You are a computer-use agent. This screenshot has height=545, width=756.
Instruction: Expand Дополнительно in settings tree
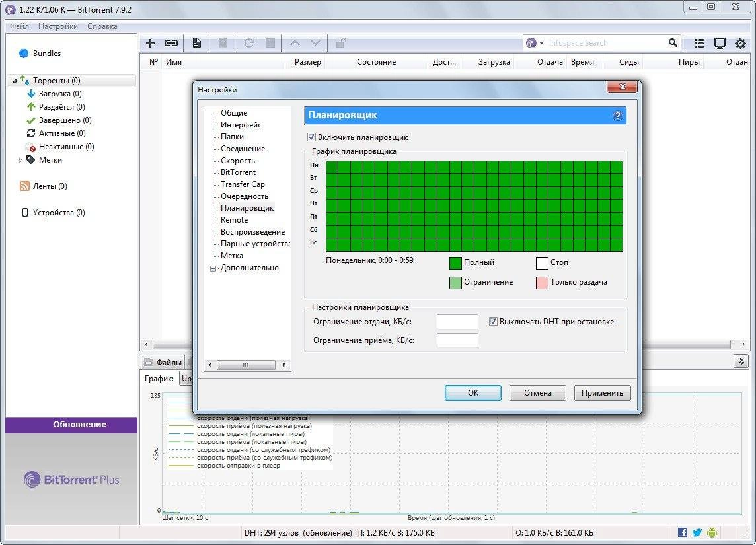[213, 268]
